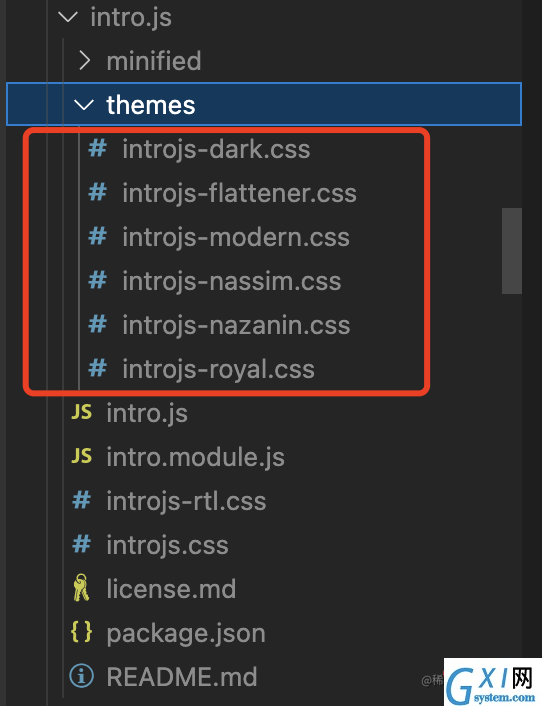Viewport: 542px width, 706px height.
Task: Click the braces icon beside package.json
Action: (x=81, y=632)
